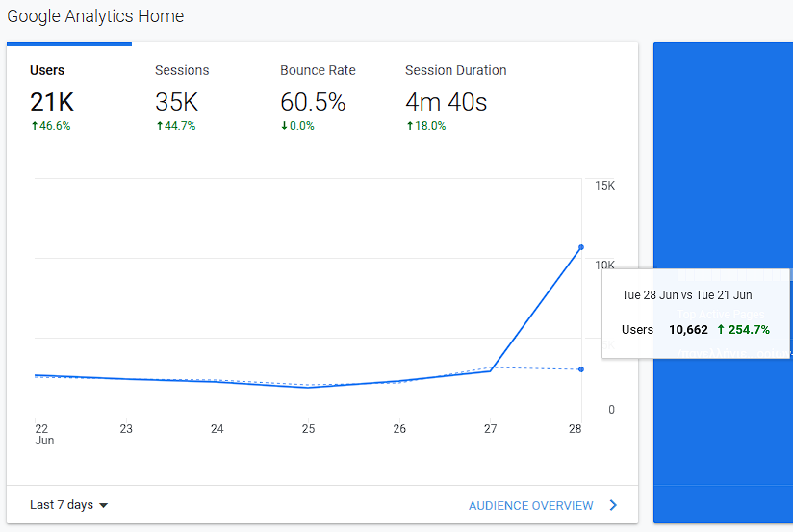
Task: Select the solid line data point at 28 Jun
Action: (581, 247)
